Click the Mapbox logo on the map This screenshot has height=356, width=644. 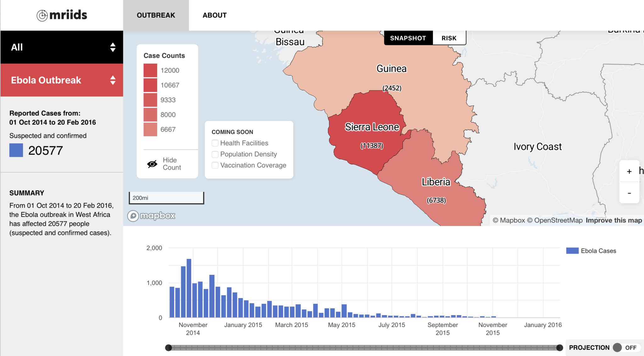point(152,216)
